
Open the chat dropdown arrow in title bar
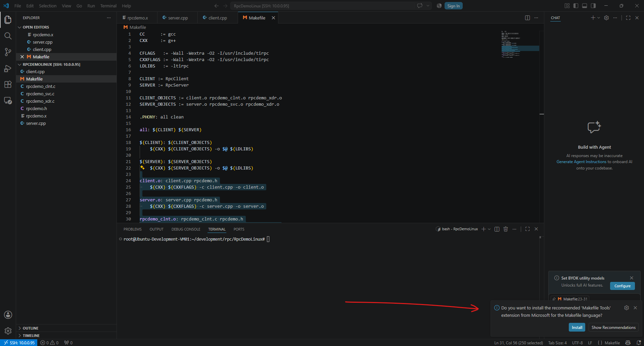428,6
